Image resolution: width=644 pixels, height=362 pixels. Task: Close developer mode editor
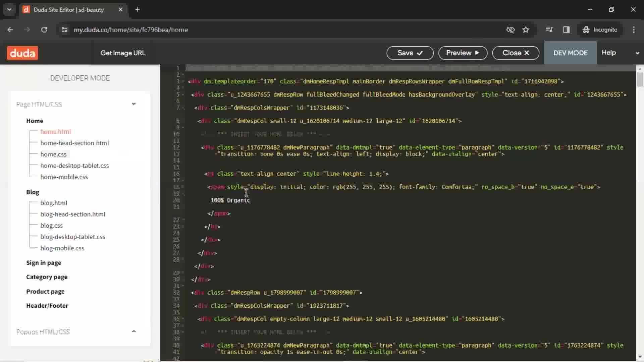516,53
